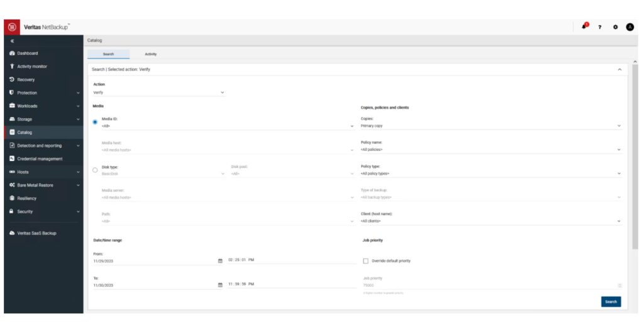Click the scrollbar up arrow

coord(635,61)
